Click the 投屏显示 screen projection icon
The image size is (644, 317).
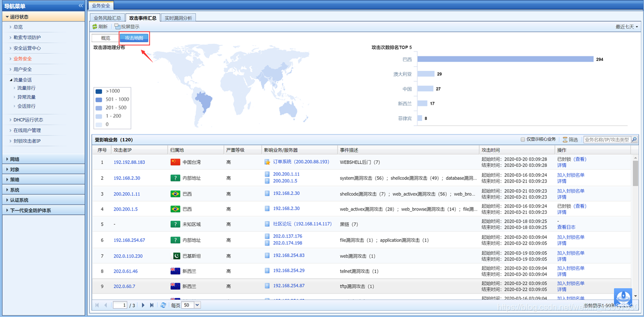point(118,27)
